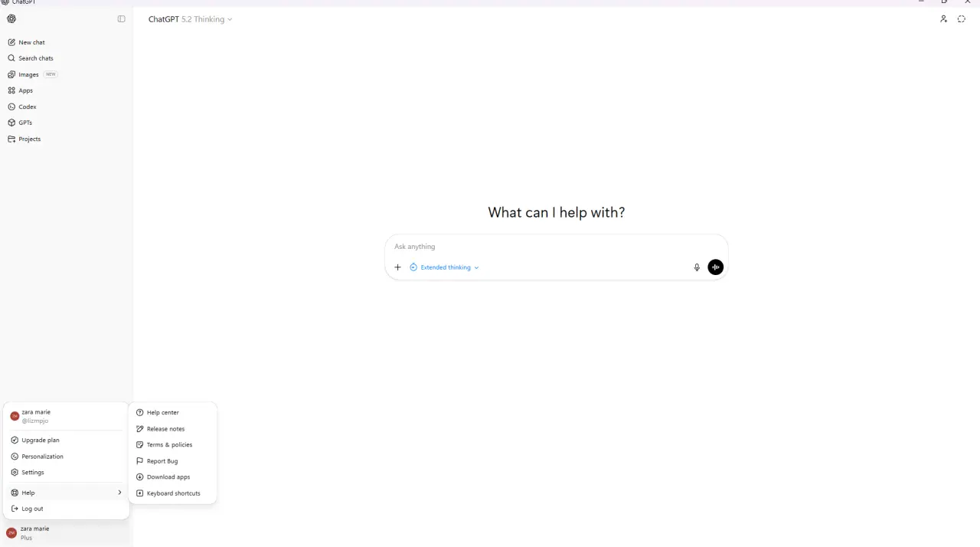The width and height of the screenshot is (980, 547).
Task: Open Release notes from Help submenu
Action: 173,429
